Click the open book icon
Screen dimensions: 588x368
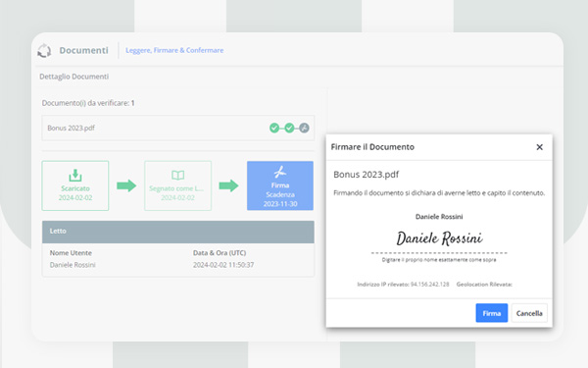point(177,175)
